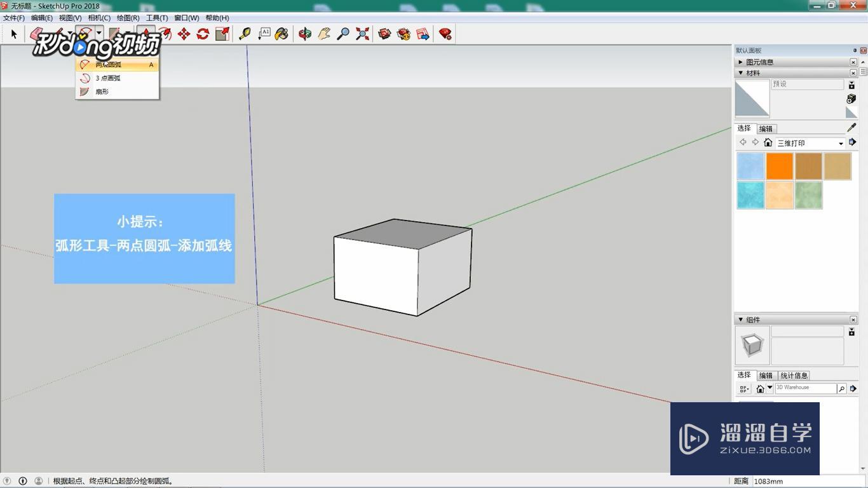Open Extension Warehouse from toolbar

(403, 34)
